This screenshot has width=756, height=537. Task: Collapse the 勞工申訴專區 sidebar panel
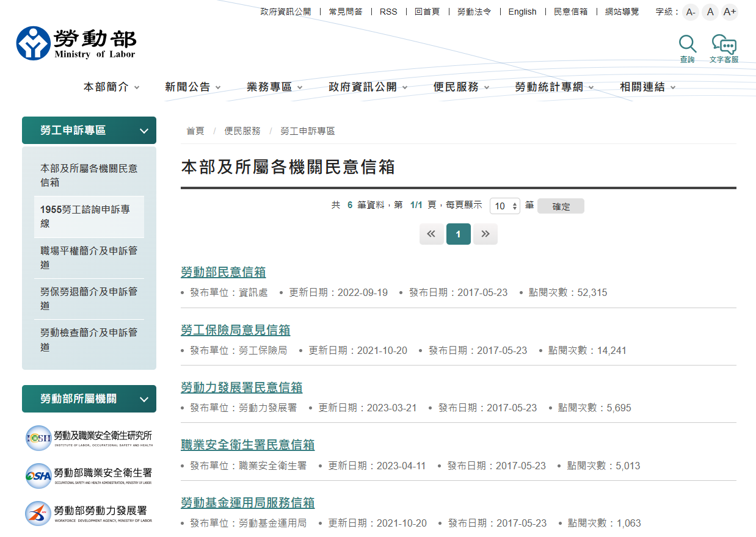89,131
